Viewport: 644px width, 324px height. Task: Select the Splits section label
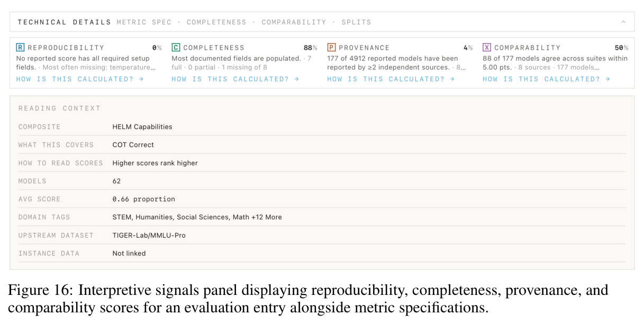[356, 22]
